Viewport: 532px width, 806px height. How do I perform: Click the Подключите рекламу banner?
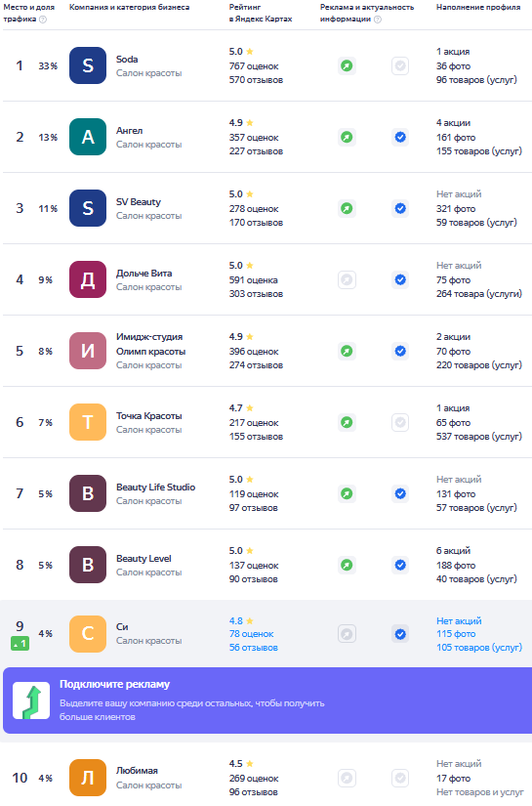point(267,700)
